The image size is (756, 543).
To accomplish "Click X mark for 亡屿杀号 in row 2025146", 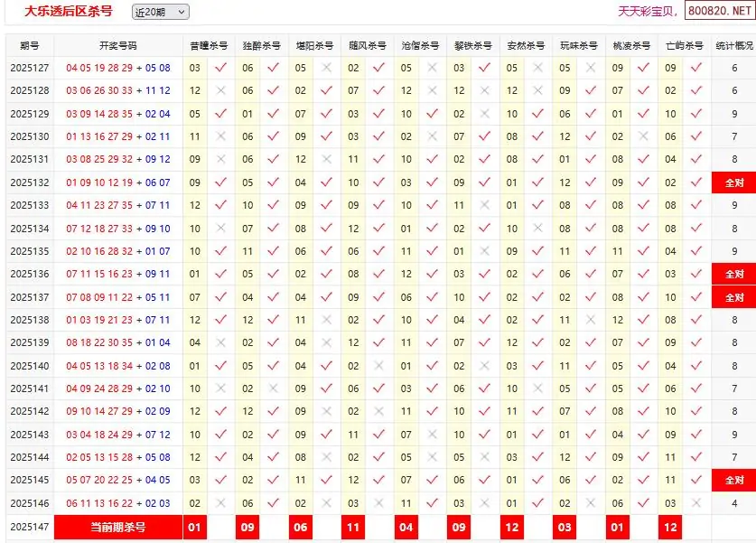I will 695,503.
